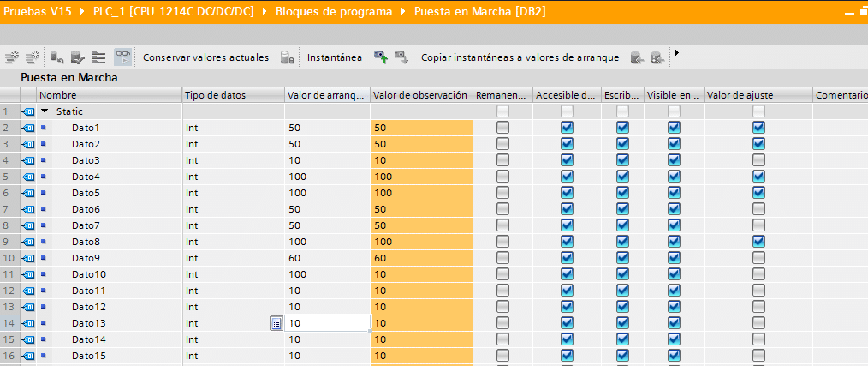Click the Dato13 start value field
Viewport: 868px width, 366px height.
pos(327,323)
